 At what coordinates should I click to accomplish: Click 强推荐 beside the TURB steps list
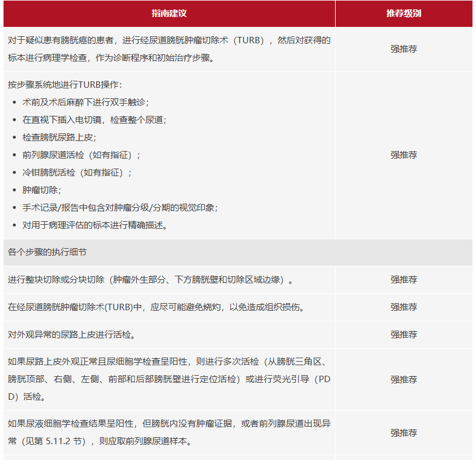tap(403, 155)
